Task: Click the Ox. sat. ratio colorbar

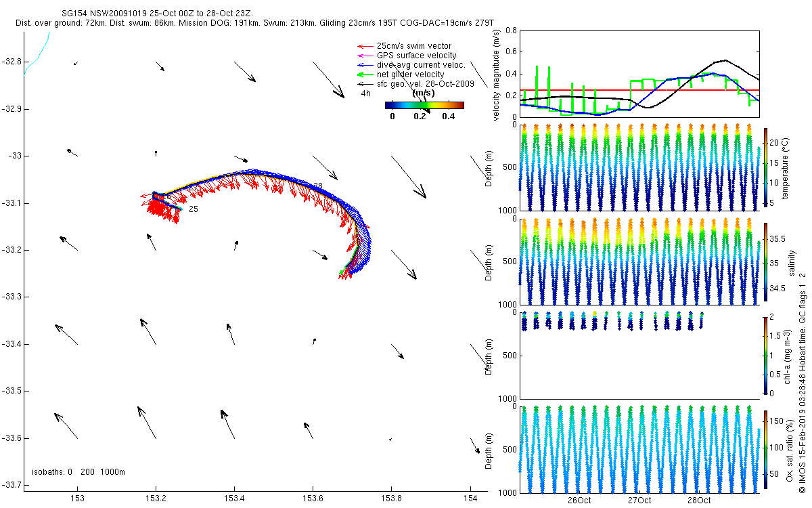Action: point(766,449)
